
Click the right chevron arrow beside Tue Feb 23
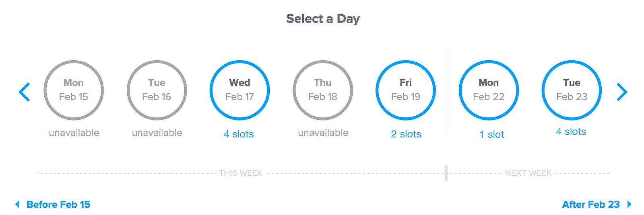click(x=622, y=92)
